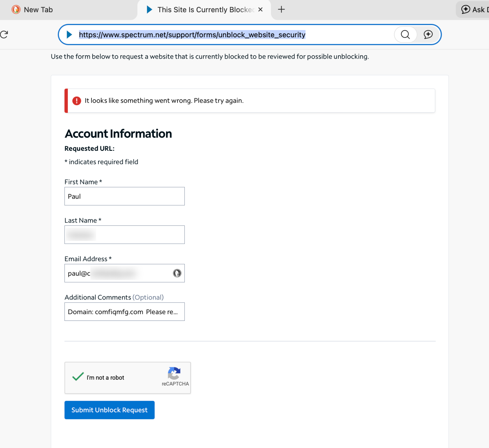The height and width of the screenshot is (448, 489).
Task: Click the Spectrum site icon in address bar
Action: 69,34
